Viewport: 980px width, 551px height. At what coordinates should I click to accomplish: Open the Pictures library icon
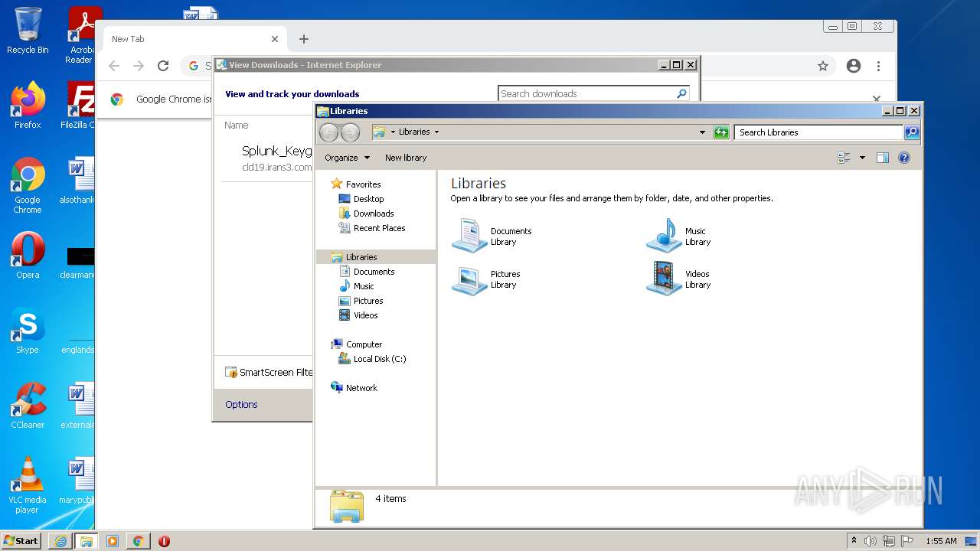coord(469,279)
